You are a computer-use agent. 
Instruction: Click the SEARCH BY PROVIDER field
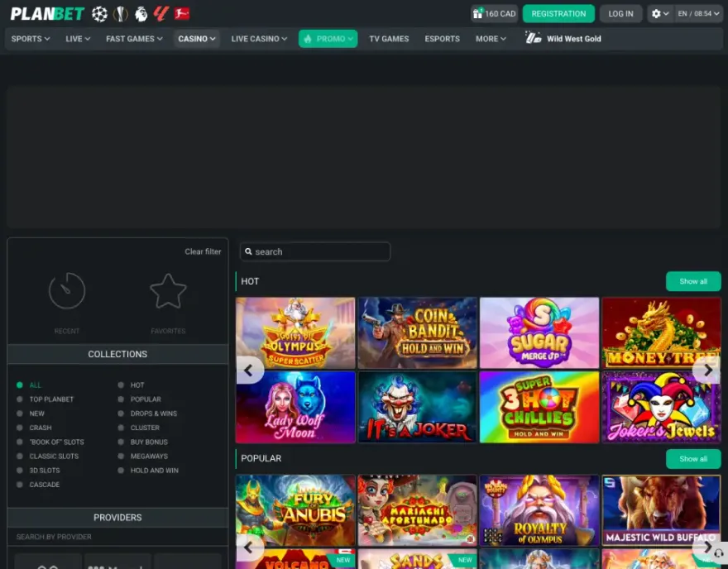[118, 537]
